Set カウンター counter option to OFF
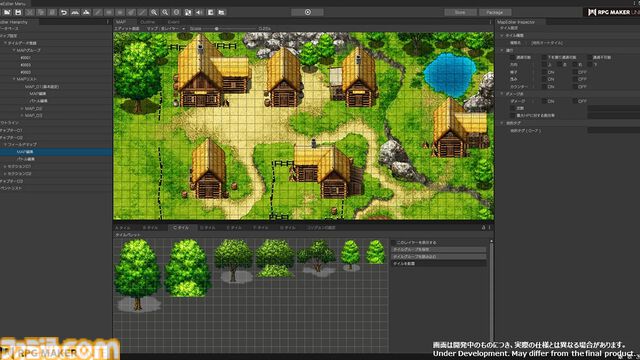This screenshot has width=640, height=360. pos(575,87)
